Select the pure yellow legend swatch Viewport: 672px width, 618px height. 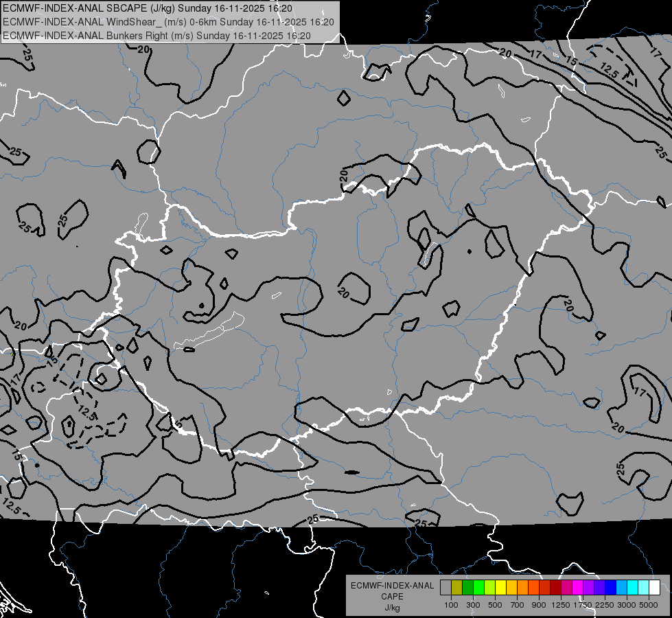500,588
